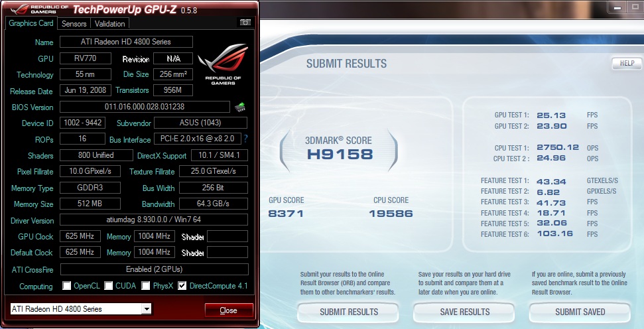Click the Subvendor field ASUS (1043)
The width and height of the screenshot is (644, 329).
pos(200,123)
